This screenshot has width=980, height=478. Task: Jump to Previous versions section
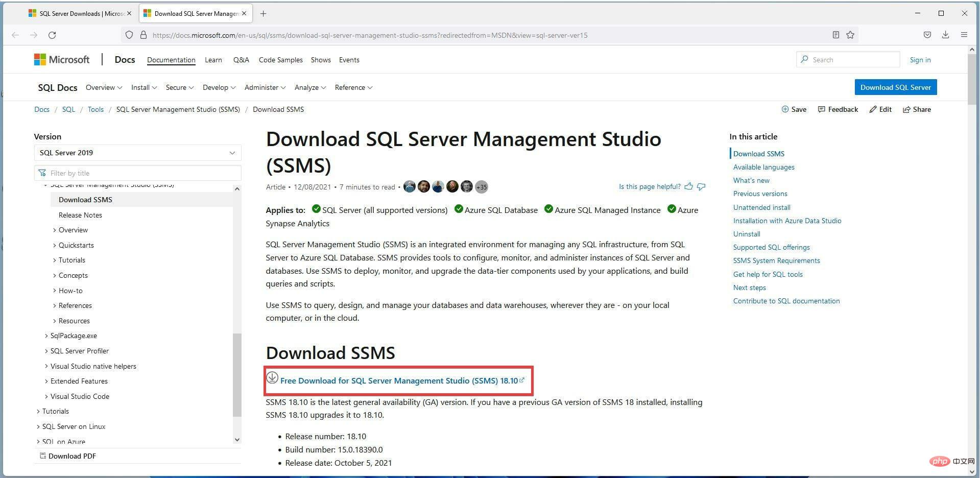(x=760, y=194)
